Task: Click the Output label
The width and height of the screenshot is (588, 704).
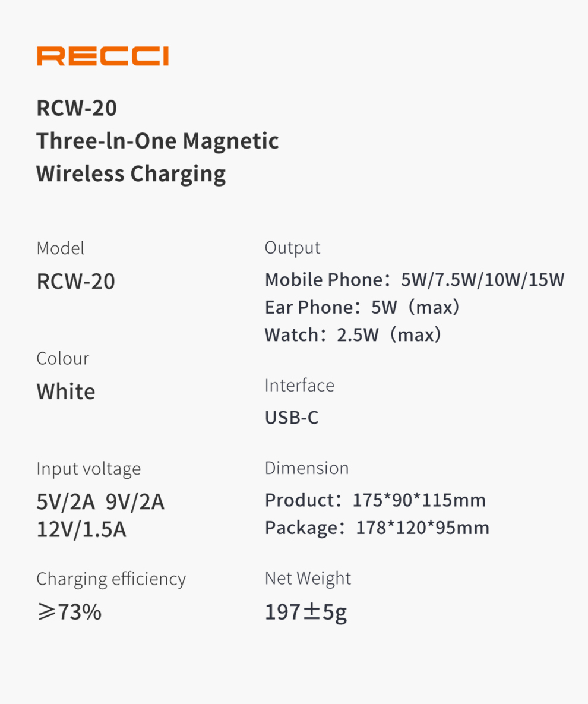Action: tap(292, 248)
